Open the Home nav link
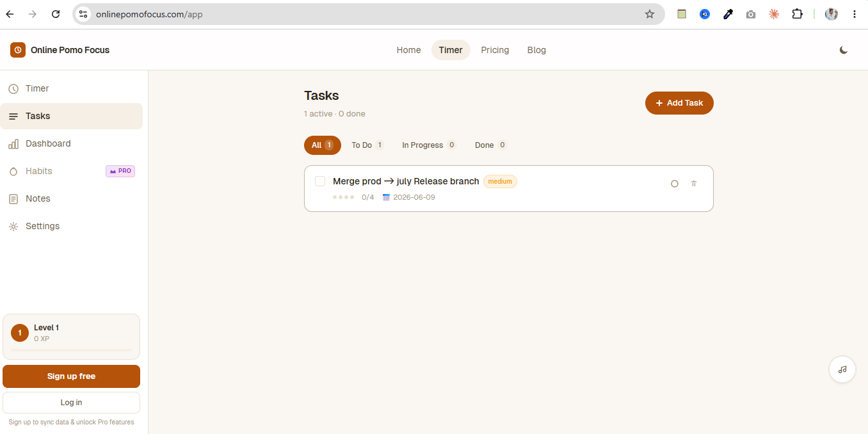This screenshot has width=868, height=434. (x=408, y=50)
